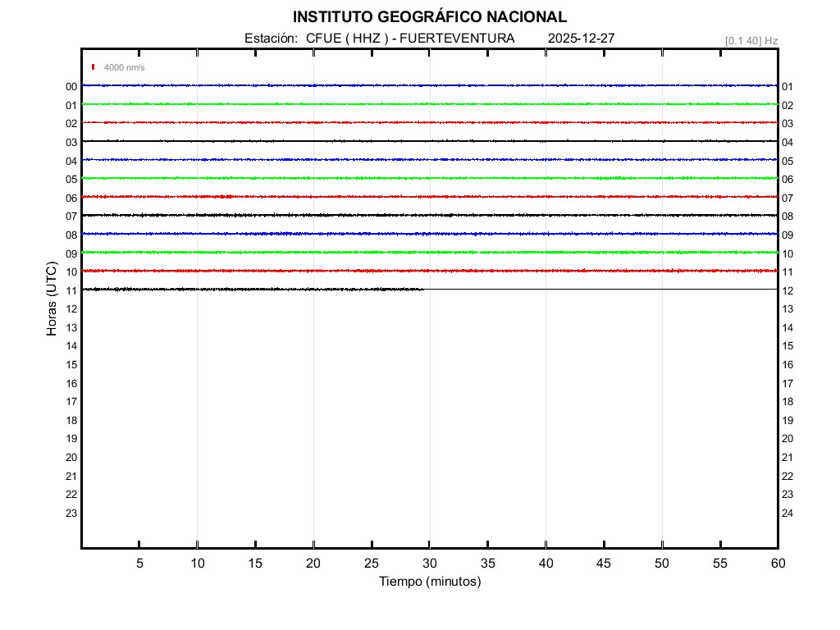Click the 45 minute tick label
Viewport: 840px width, 630px height.
(604, 563)
